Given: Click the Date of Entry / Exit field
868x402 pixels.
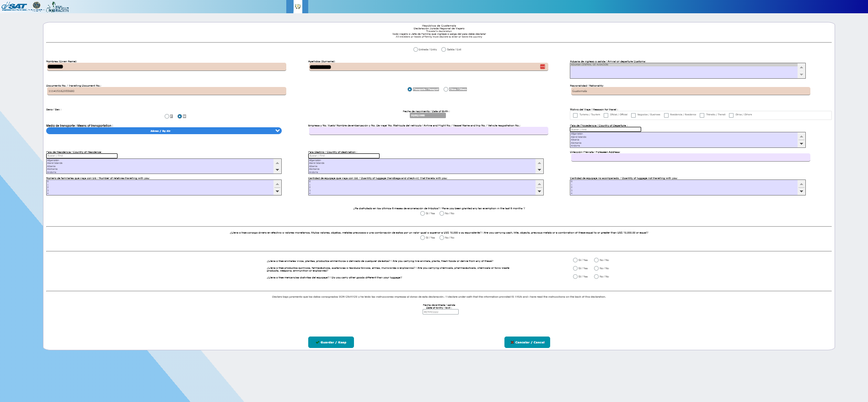Looking at the screenshot, I should click(440, 312).
